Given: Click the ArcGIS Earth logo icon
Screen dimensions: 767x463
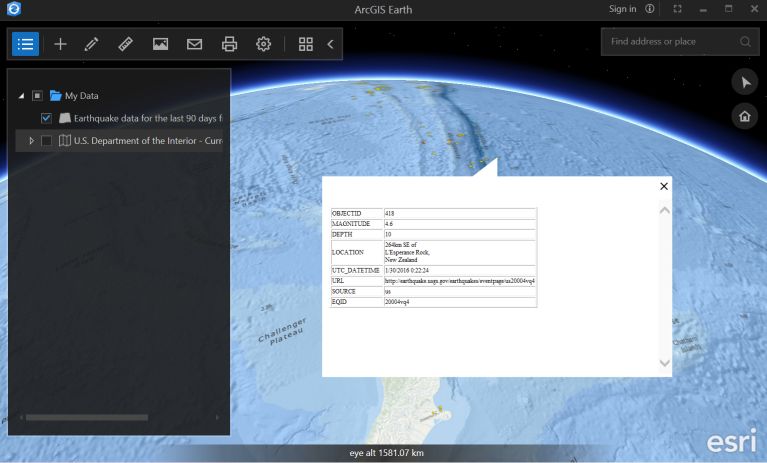Looking at the screenshot, I should pos(14,9).
